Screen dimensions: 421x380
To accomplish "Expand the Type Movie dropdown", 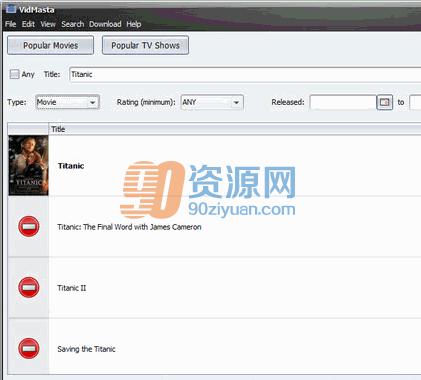I will point(67,102).
